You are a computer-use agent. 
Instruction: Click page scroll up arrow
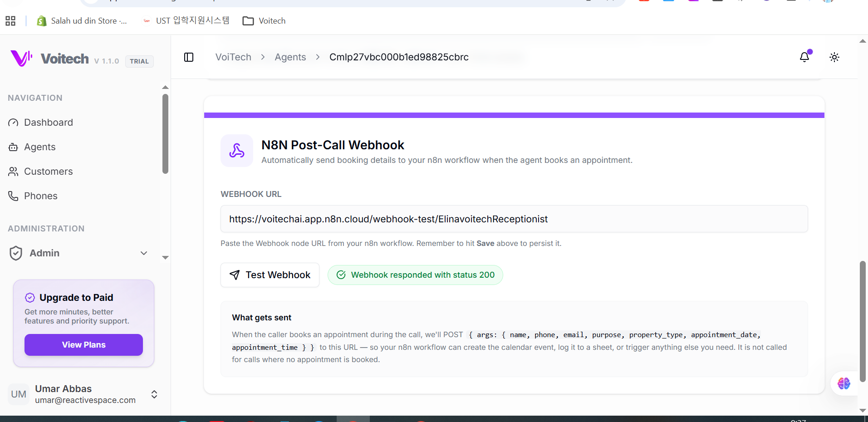[x=863, y=41]
